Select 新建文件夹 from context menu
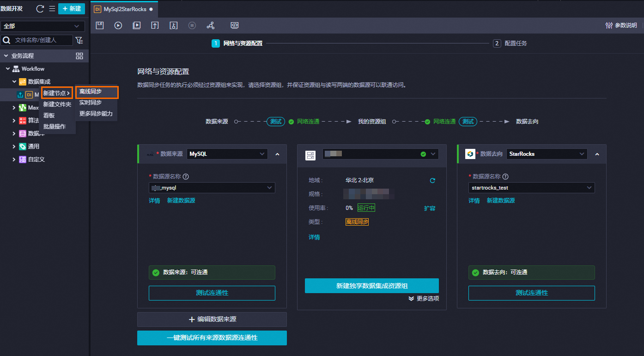The width and height of the screenshot is (644, 356). click(57, 104)
